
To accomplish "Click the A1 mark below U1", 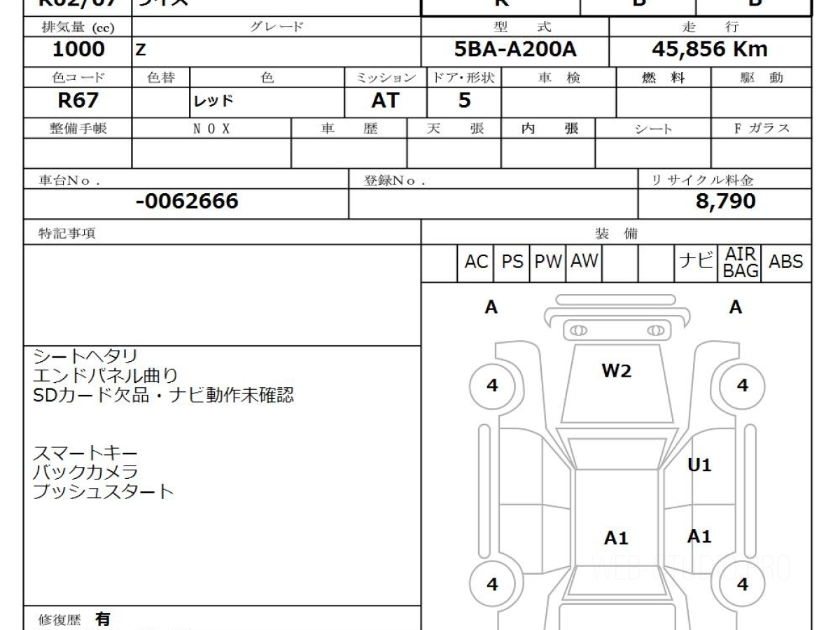I will (x=699, y=536).
